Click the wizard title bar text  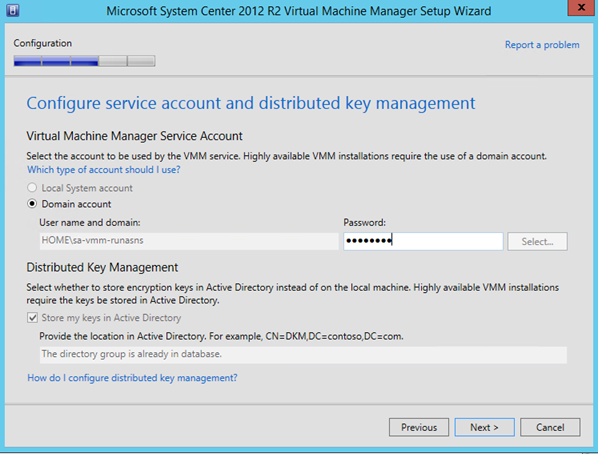[x=299, y=11]
